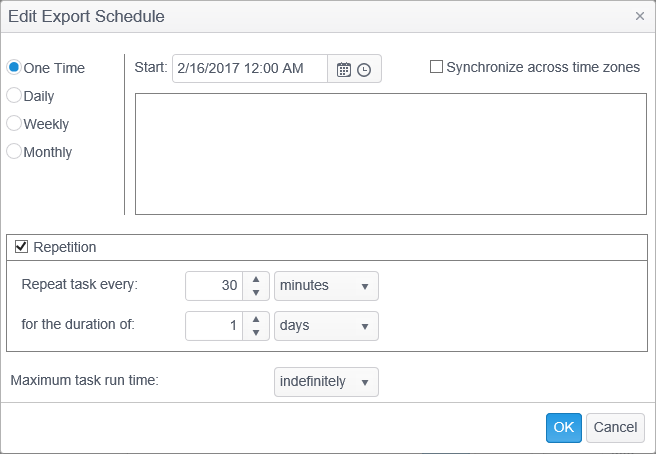Increase the repeat interval value

(x=256, y=280)
